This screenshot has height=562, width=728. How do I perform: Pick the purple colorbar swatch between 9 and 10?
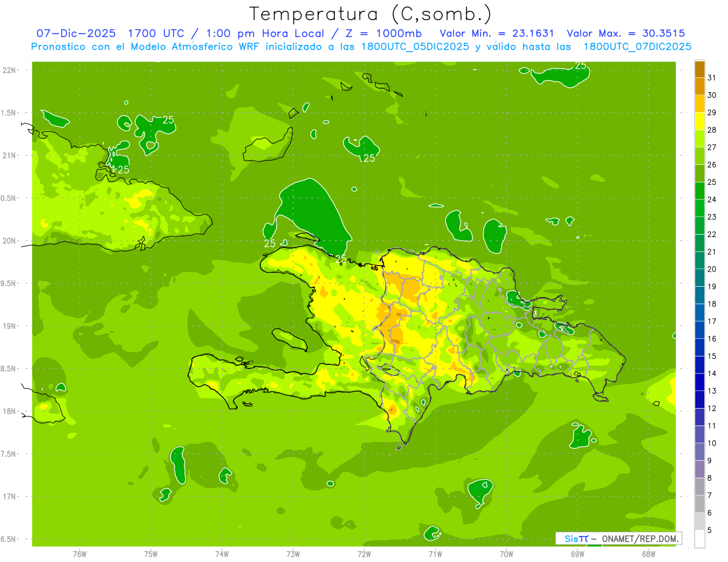point(699,452)
